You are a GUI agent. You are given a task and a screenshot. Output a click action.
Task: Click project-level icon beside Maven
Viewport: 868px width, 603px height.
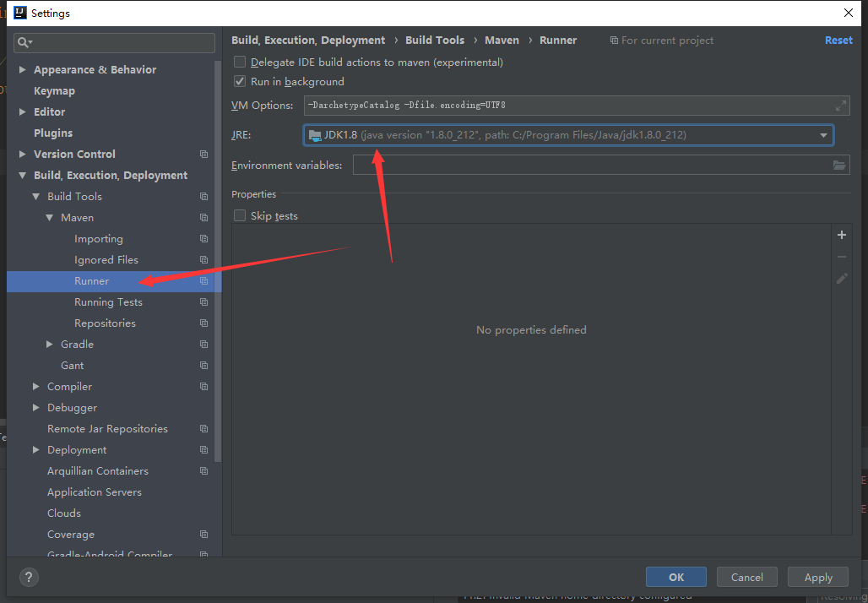pyautogui.click(x=203, y=218)
